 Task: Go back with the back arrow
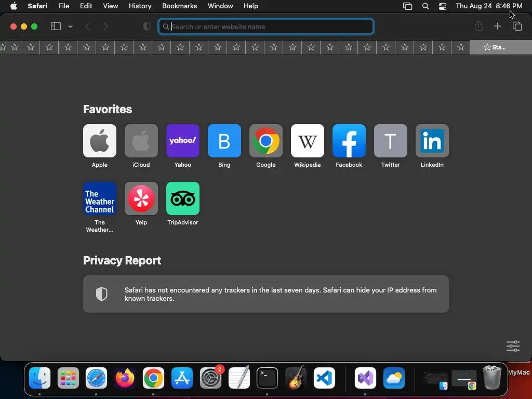(x=87, y=26)
